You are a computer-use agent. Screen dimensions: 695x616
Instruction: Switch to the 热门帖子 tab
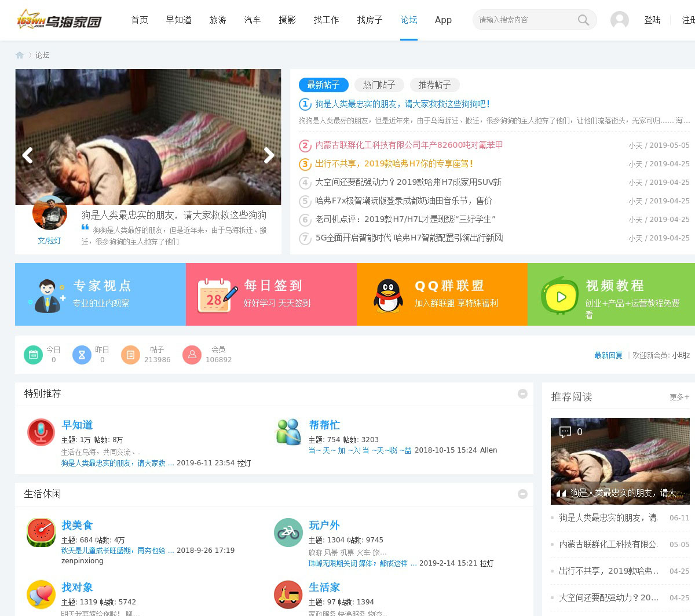tap(379, 85)
